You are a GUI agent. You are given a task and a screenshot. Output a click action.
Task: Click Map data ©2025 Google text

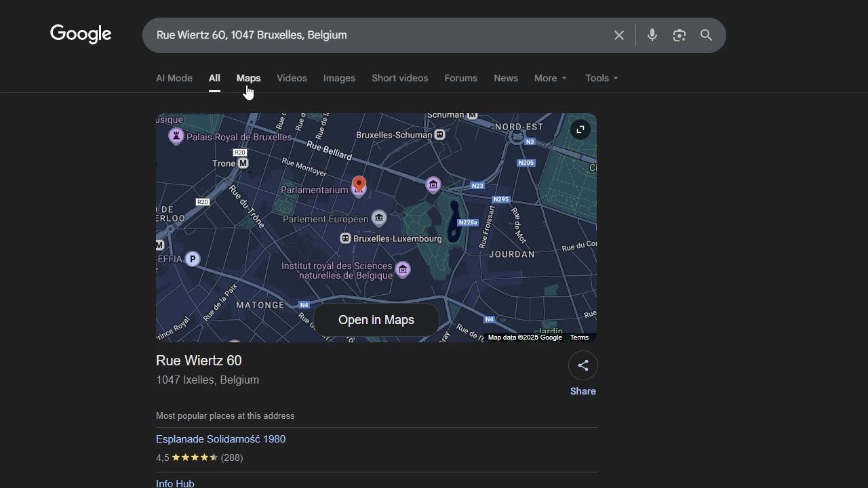coord(525,338)
